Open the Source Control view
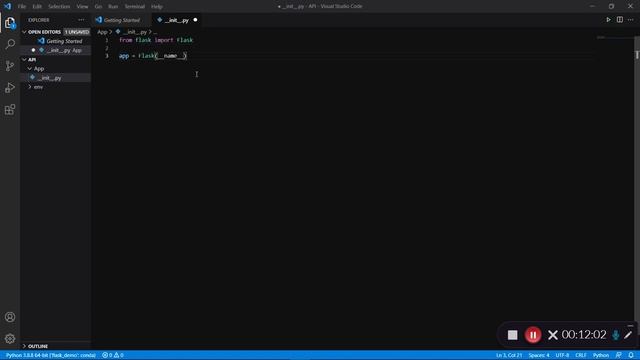The image size is (640, 360). (10, 66)
